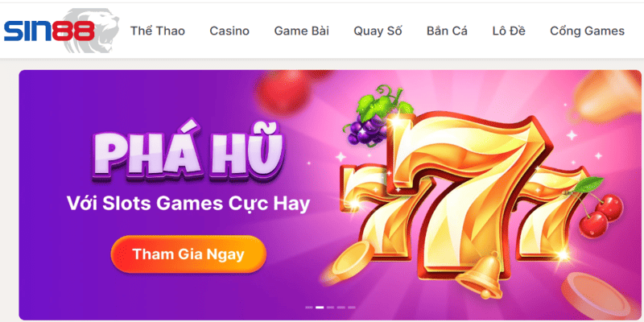Select Game Bài in navigation

301,31
